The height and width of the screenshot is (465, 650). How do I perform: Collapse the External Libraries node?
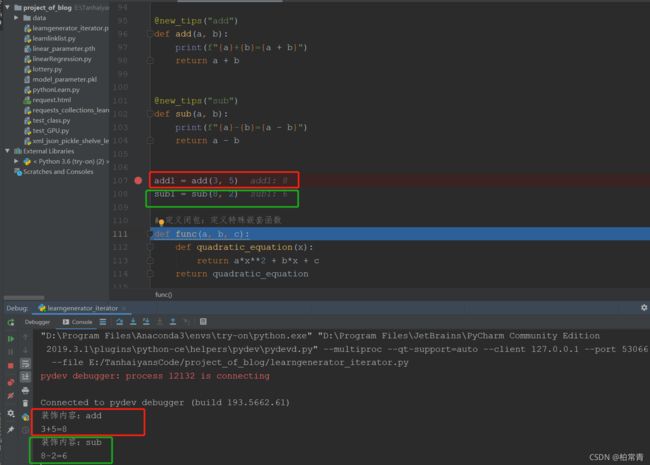pyautogui.click(x=7, y=151)
